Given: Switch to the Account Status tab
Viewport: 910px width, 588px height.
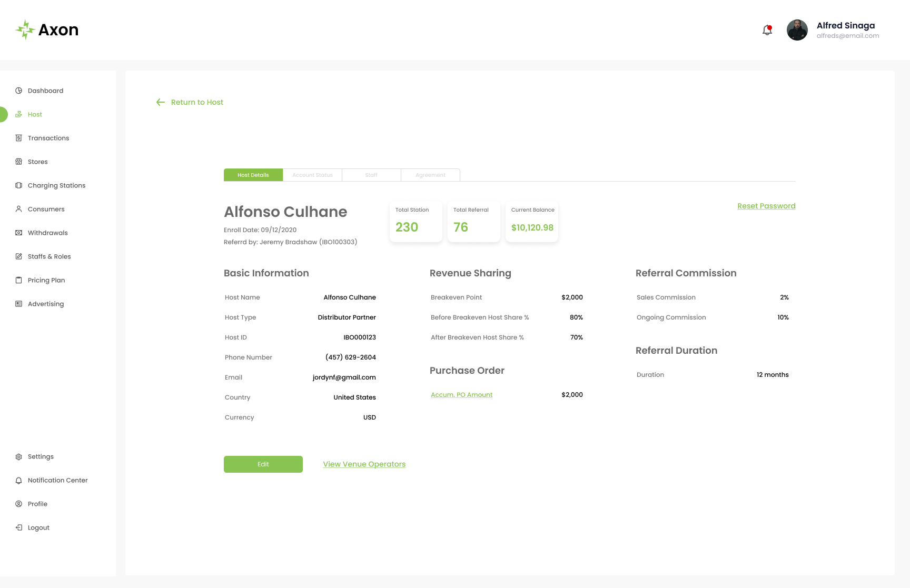Looking at the screenshot, I should click(x=312, y=175).
